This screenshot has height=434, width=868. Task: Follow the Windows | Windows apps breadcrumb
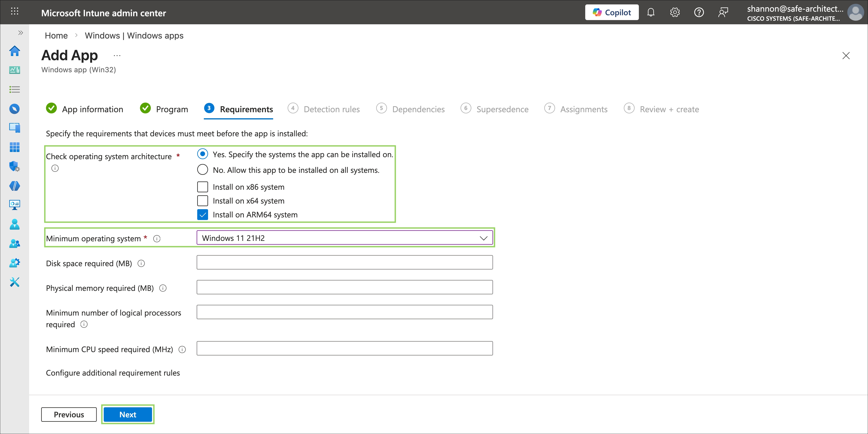pyautogui.click(x=134, y=36)
